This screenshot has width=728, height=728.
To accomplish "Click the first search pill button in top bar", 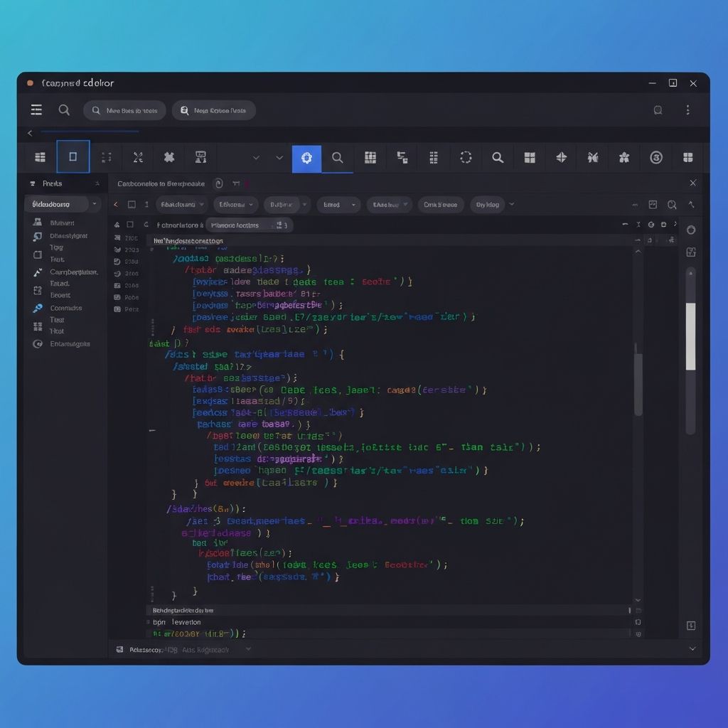I will click(x=124, y=110).
